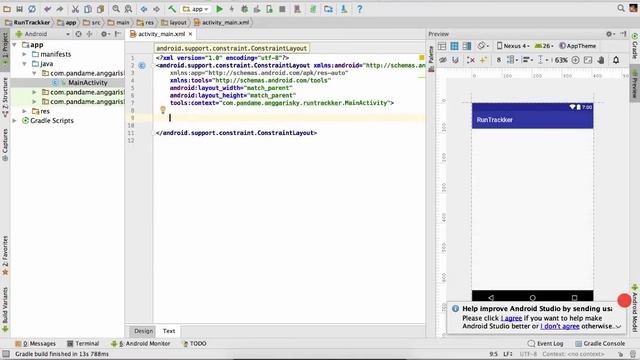Expand Gradle Scripts node

[15, 120]
